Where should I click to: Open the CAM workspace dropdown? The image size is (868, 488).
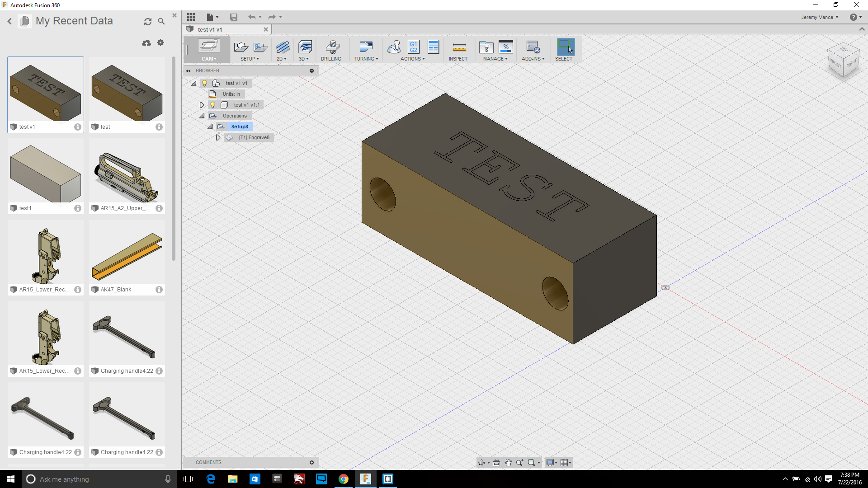208,59
